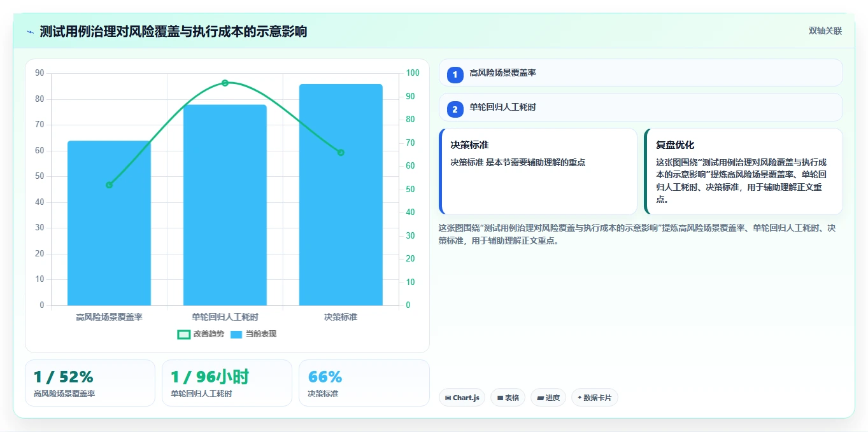Click the 双轴关联 label in header
868x432 pixels.
[825, 31]
